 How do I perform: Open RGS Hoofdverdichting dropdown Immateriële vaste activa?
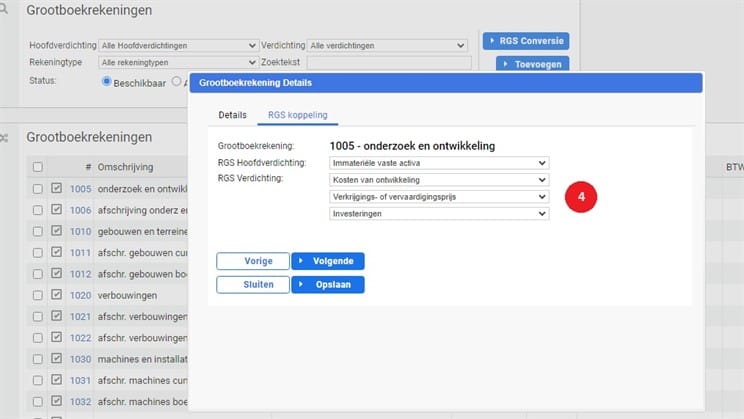[x=439, y=163]
